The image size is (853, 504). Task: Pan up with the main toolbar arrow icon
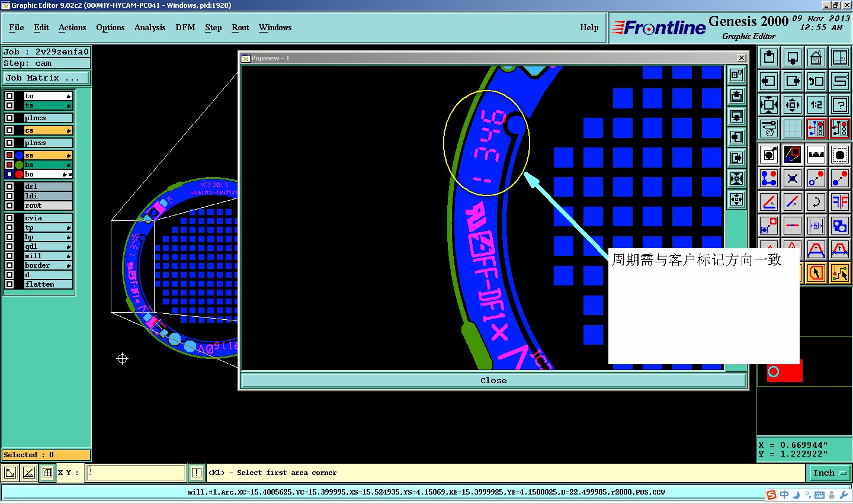[x=769, y=57]
